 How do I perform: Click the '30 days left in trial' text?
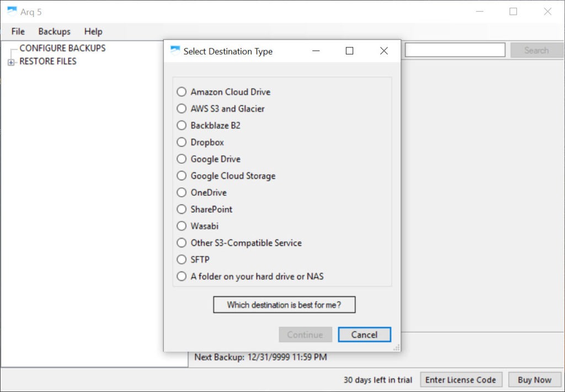click(377, 380)
